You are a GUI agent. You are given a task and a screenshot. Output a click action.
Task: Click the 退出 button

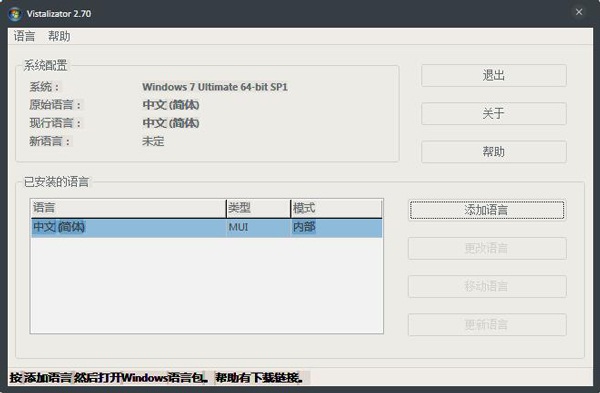pyautogui.click(x=494, y=75)
